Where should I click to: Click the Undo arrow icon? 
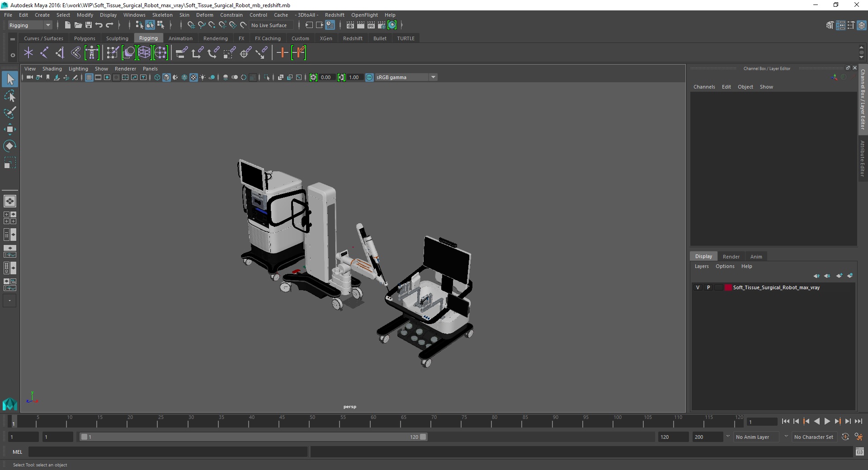click(99, 25)
